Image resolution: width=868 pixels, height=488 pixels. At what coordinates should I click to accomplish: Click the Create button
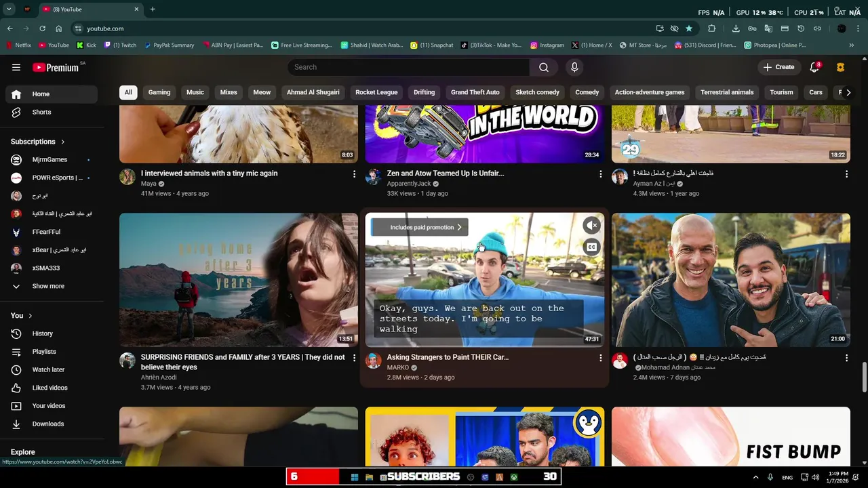tap(778, 67)
